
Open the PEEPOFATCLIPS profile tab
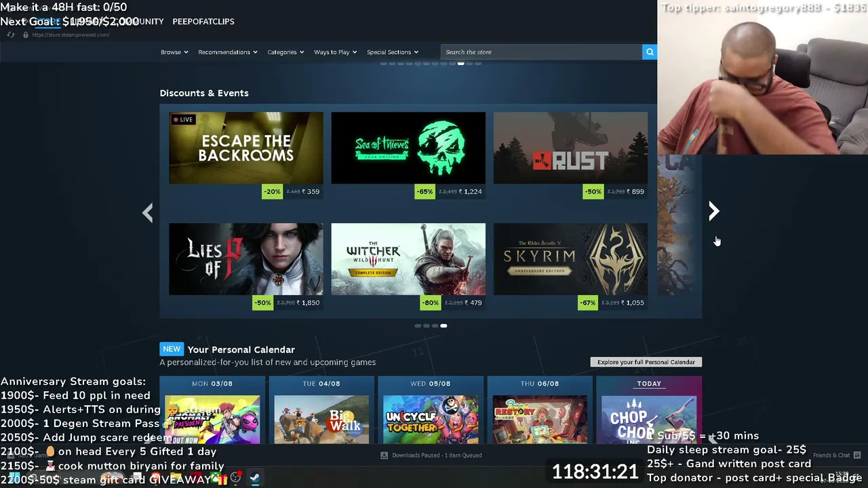pos(203,22)
